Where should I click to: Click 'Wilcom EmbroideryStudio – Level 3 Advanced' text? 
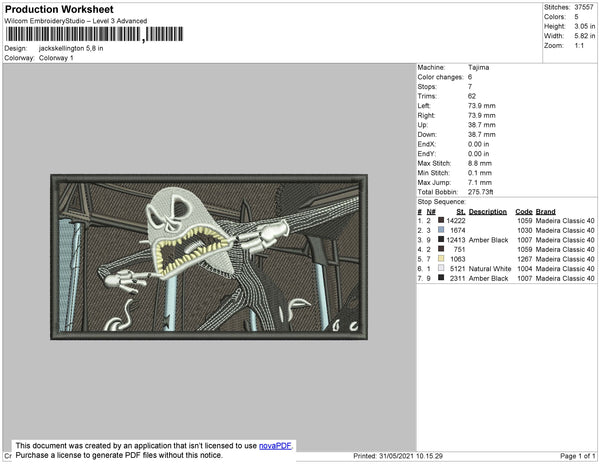[76, 21]
